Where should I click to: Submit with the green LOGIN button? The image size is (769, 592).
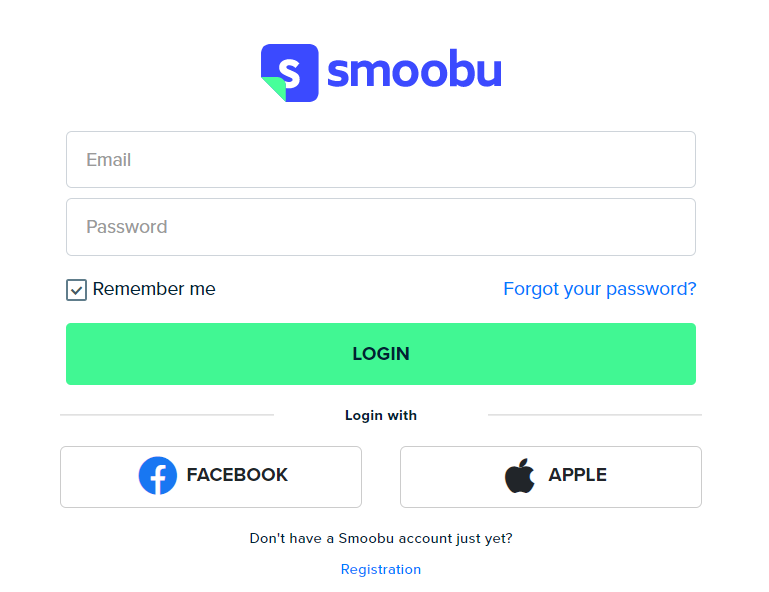[381, 354]
